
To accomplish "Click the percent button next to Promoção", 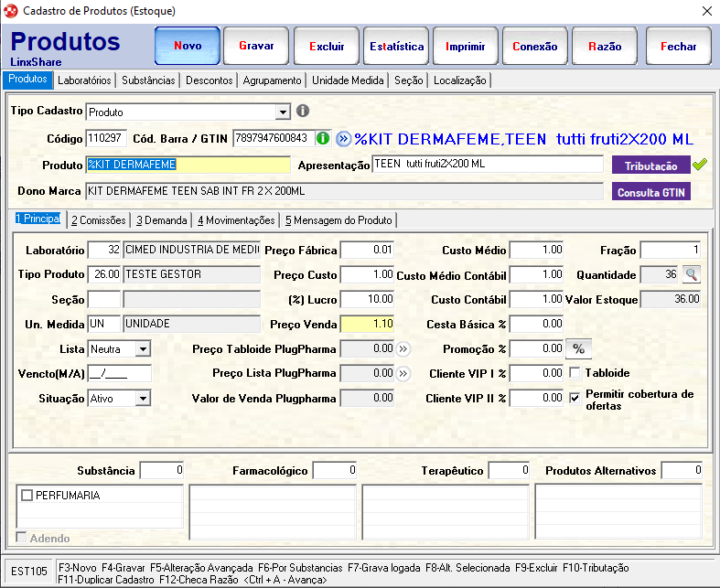I will [580, 348].
